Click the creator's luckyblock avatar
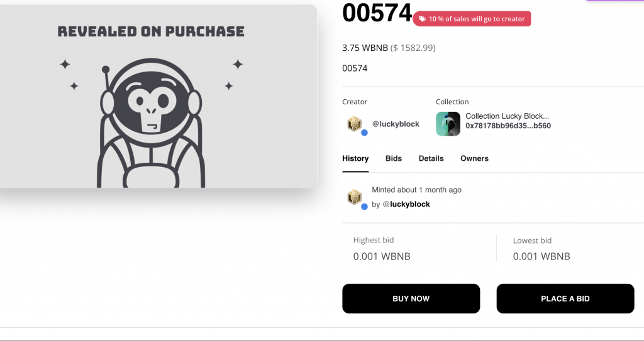The image size is (644, 341). pyautogui.click(x=355, y=124)
